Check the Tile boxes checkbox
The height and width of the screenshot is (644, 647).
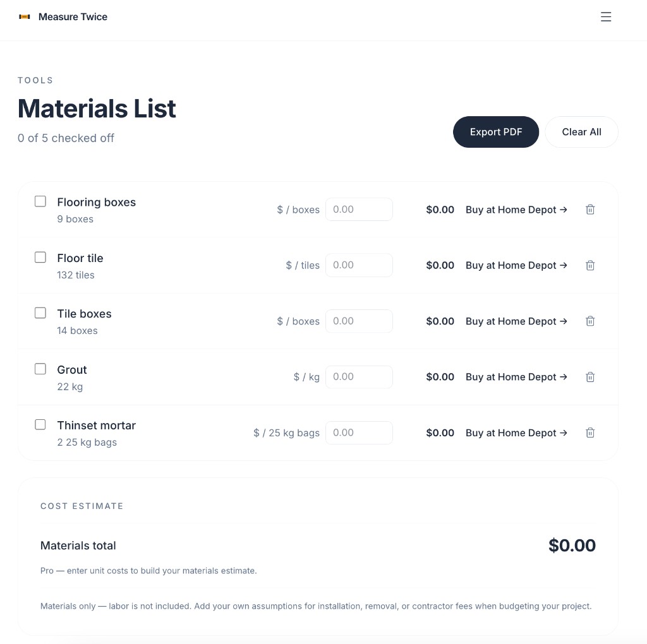pyautogui.click(x=40, y=313)
